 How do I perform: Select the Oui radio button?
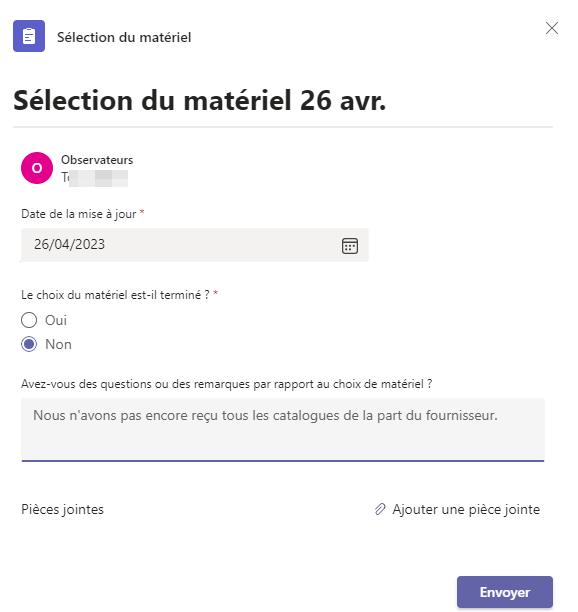point(29,320)
